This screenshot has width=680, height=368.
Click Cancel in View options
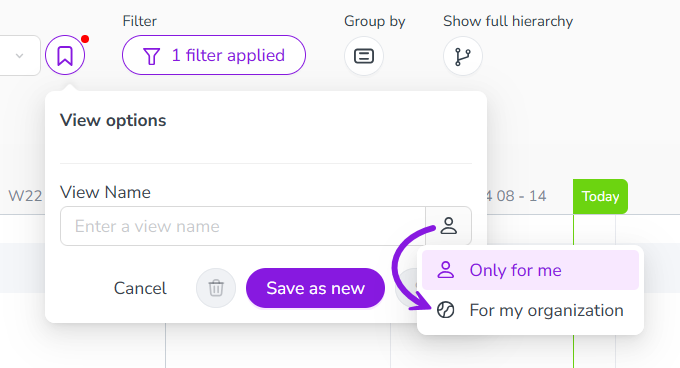(x=140, y=288)
